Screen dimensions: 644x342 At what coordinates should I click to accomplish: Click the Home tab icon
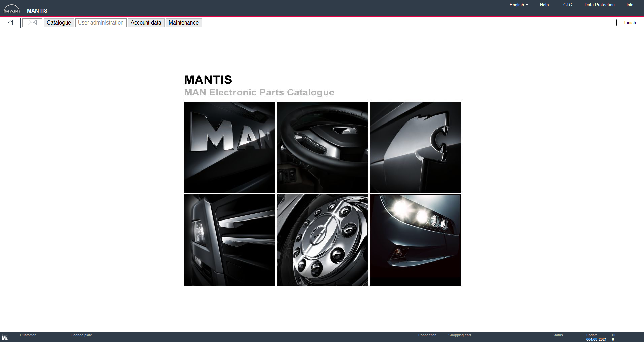[10, 22]
